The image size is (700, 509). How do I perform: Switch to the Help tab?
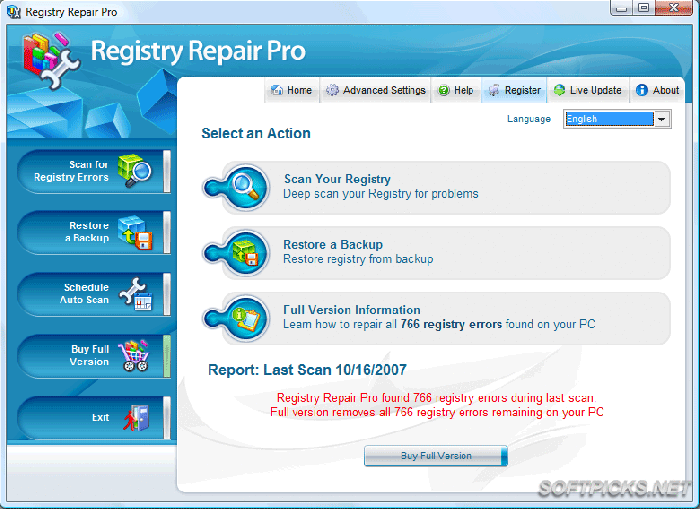[x=456, y=90]
